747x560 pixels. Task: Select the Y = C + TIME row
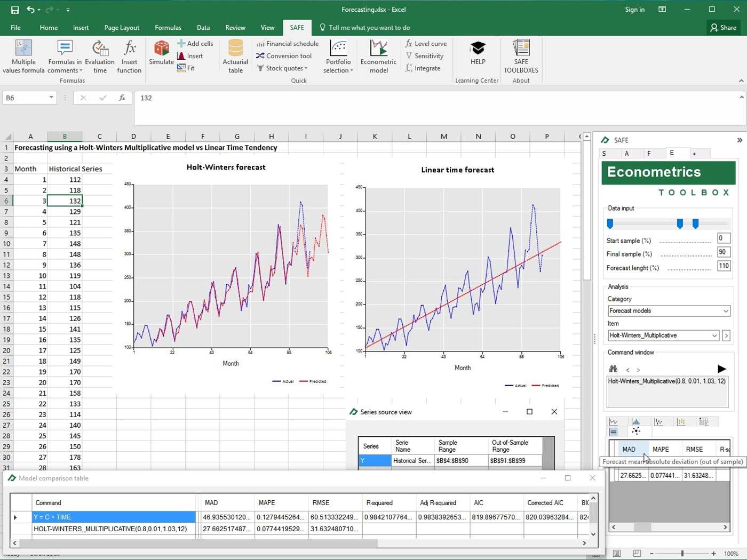click(x=114, y=517)
